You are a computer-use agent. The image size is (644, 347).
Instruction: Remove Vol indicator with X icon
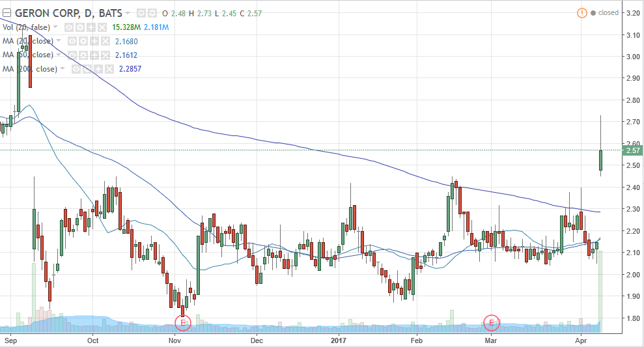(x=102, y=27)
